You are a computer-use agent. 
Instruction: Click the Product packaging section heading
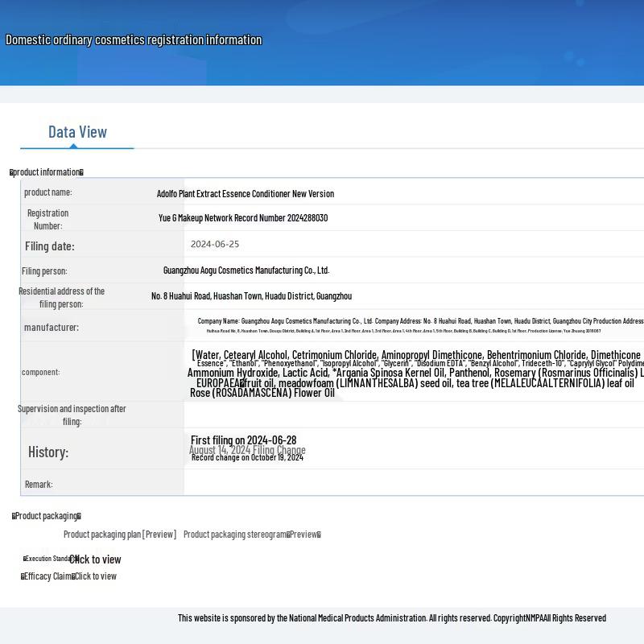pyautogui.click(x=47, y=516)
